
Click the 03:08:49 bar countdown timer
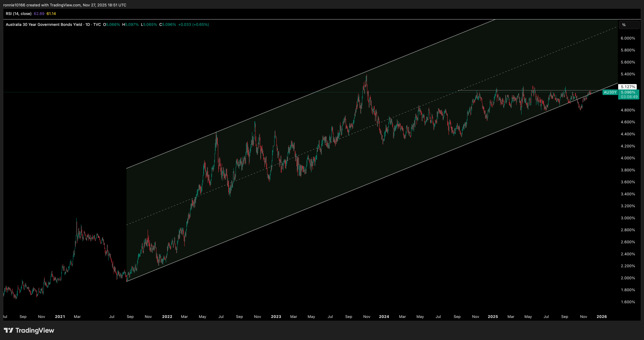(629, 97)
